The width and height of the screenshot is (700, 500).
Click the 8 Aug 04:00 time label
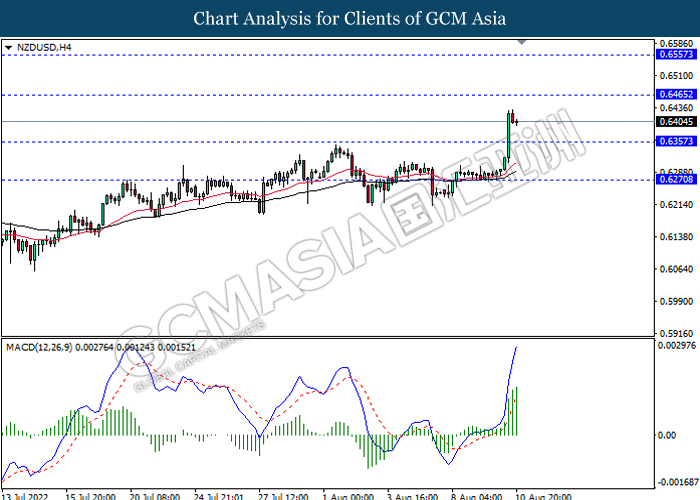click(476, 496)
